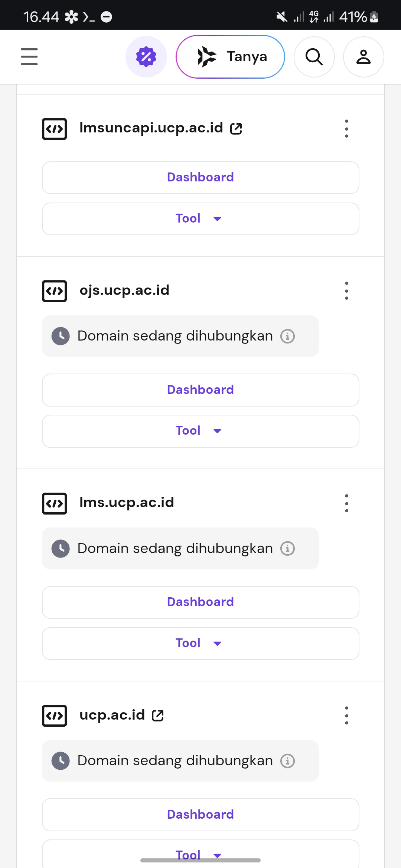Open the hamburger navigation menu
This screenshot has height=868, width=401.
[x=29, y=56]
